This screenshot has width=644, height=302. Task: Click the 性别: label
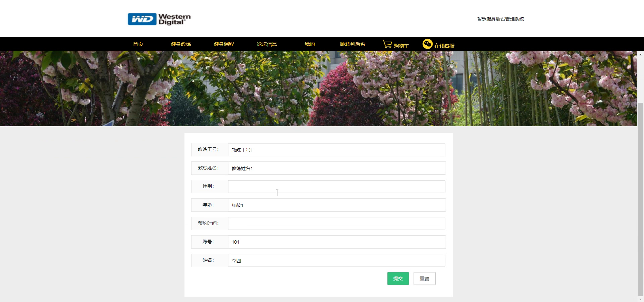click(208, 187)
